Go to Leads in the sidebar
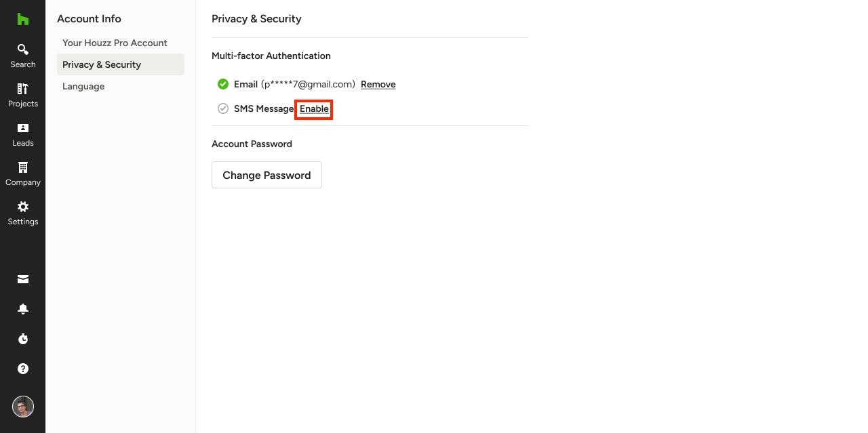 (22, 134)
